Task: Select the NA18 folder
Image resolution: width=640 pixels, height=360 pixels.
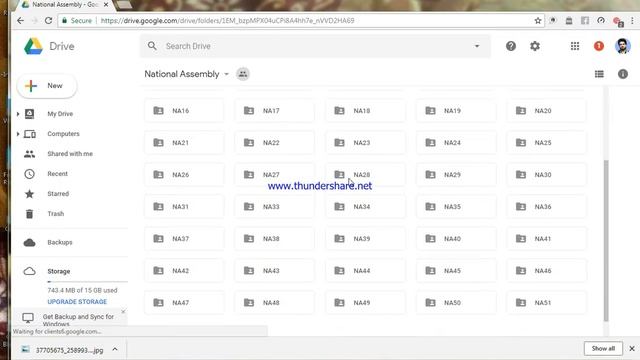Action: tap(365, 111)
